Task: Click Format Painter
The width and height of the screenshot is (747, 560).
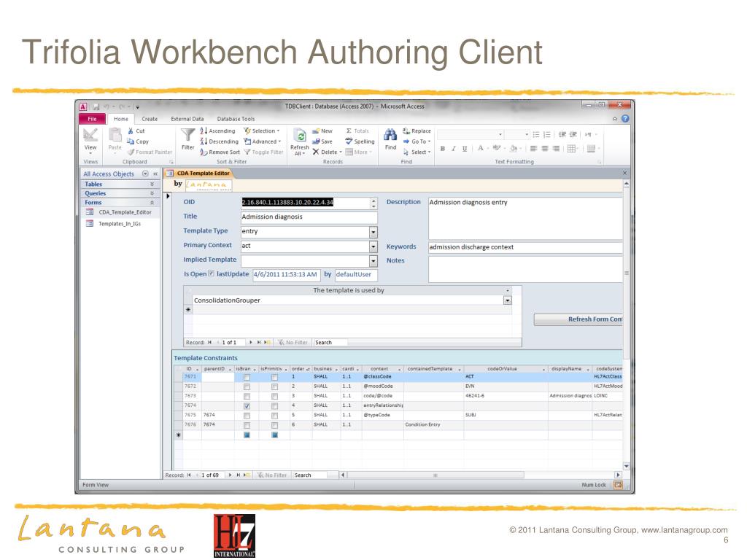Action: click(150, 152)
